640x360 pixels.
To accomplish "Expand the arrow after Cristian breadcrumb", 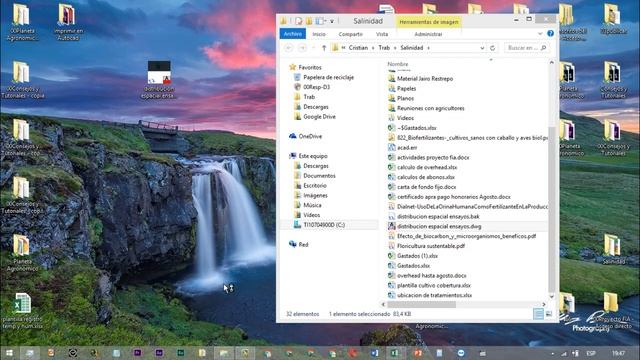I will tap(373, 48).
